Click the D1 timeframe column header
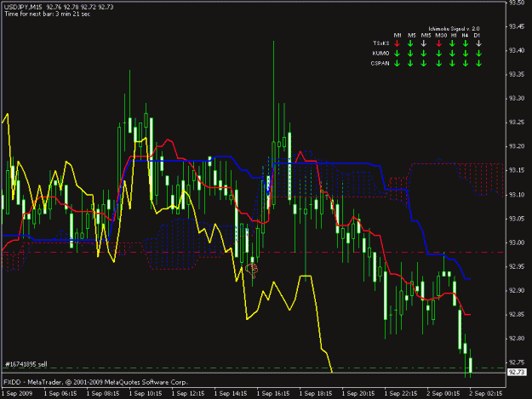 click(x=477, y=35)
